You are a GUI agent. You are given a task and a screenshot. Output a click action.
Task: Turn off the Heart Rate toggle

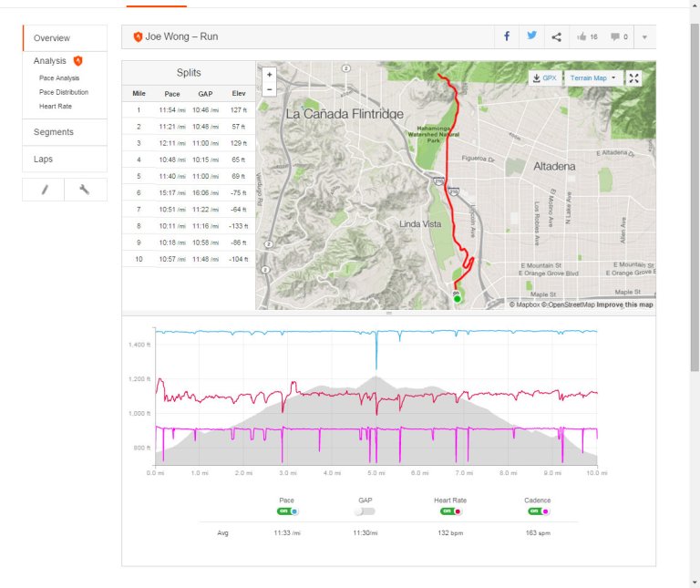[451, 511]
